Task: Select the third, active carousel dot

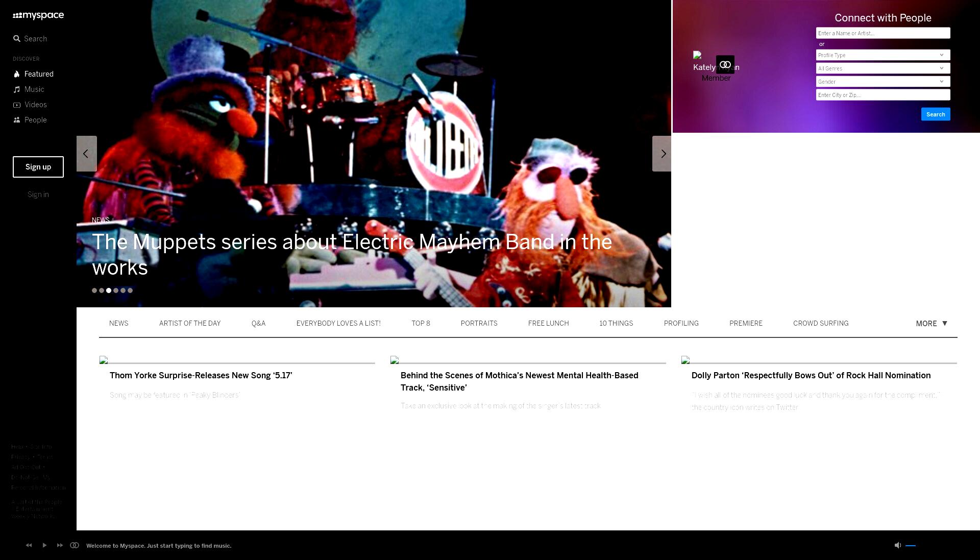Action: (x=109, y=290)
